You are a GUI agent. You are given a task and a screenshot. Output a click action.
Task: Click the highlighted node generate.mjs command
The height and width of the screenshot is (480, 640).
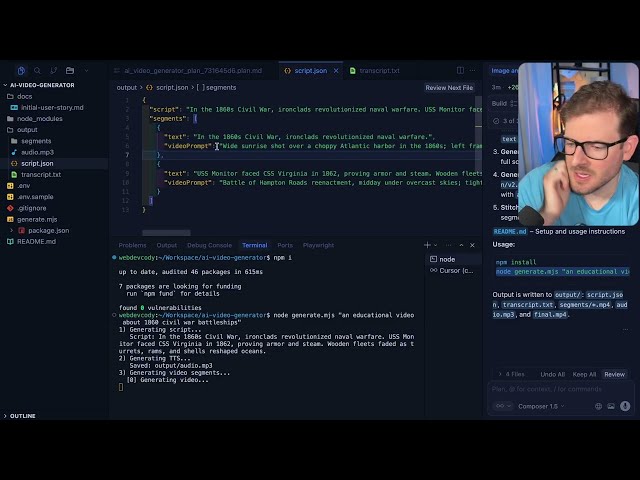click(x=562, y=272)
